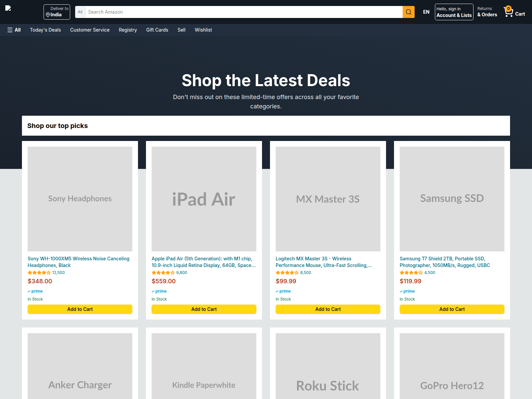
Task: Add the Logitech MX Master 3S to cart
Action: click(328, 309)
